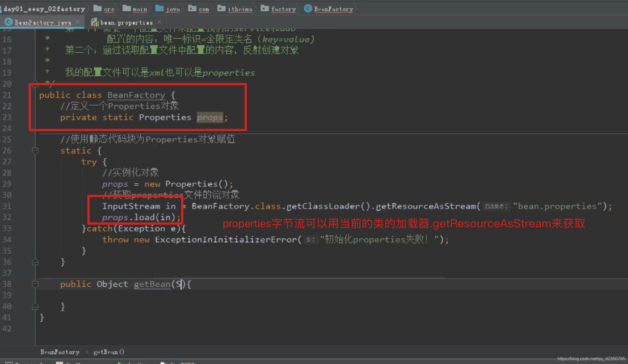Viewport: 628px width, 364px height.
Task: Click the BeanFactory class name on line 21
Action: point(136,95)
